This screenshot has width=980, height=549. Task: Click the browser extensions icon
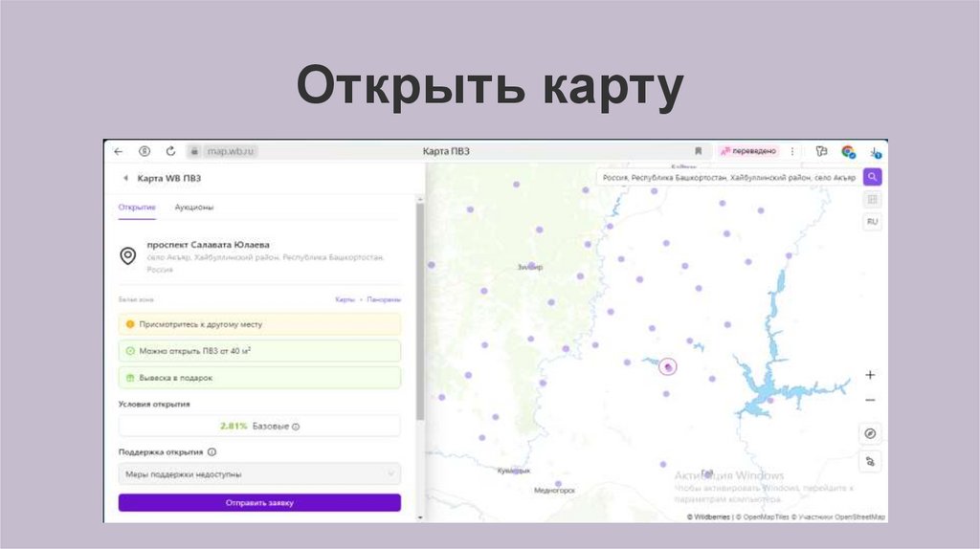821,151
